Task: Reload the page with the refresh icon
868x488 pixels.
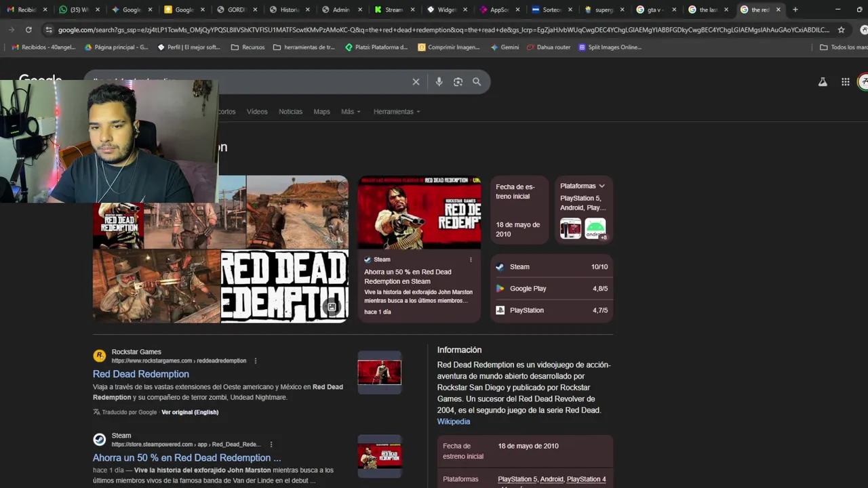Action: pos(28,30)
